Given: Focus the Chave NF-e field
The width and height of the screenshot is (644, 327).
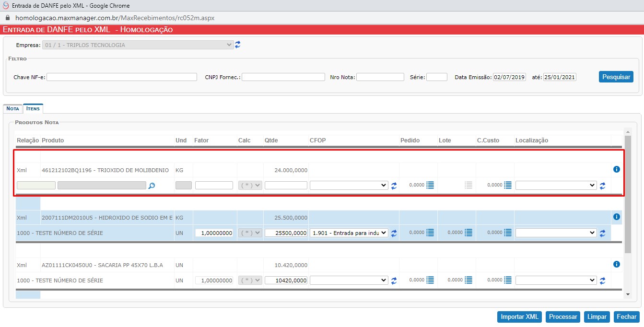Looking at the screenshot, I should (122, 77).
